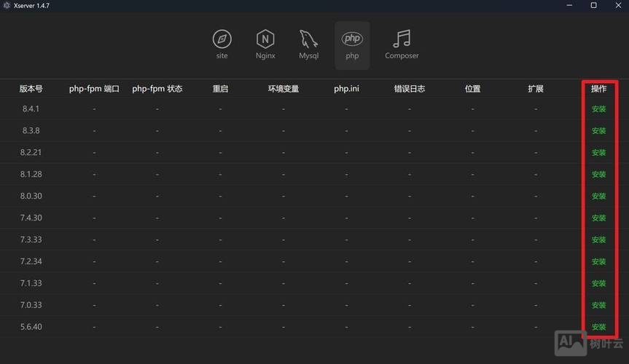This screenshot has width=629, height=364.
Task: Click the php-fpm 端口 column header
Action: (94, 89)
